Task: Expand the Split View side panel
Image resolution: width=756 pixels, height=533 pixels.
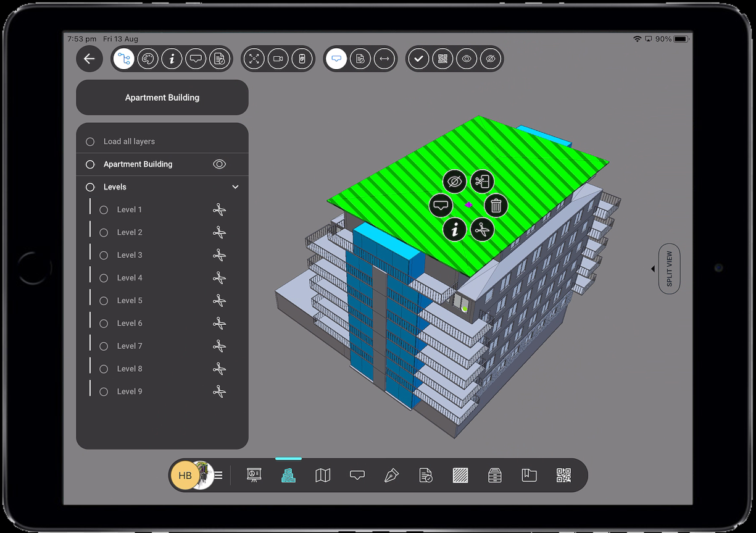Action: coord(668,269)
